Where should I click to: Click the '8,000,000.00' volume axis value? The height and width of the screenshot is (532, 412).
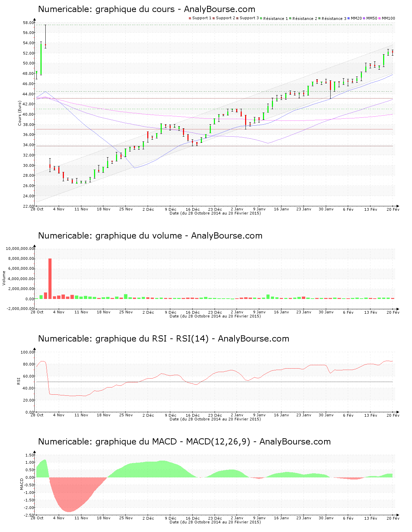(21, 258)
